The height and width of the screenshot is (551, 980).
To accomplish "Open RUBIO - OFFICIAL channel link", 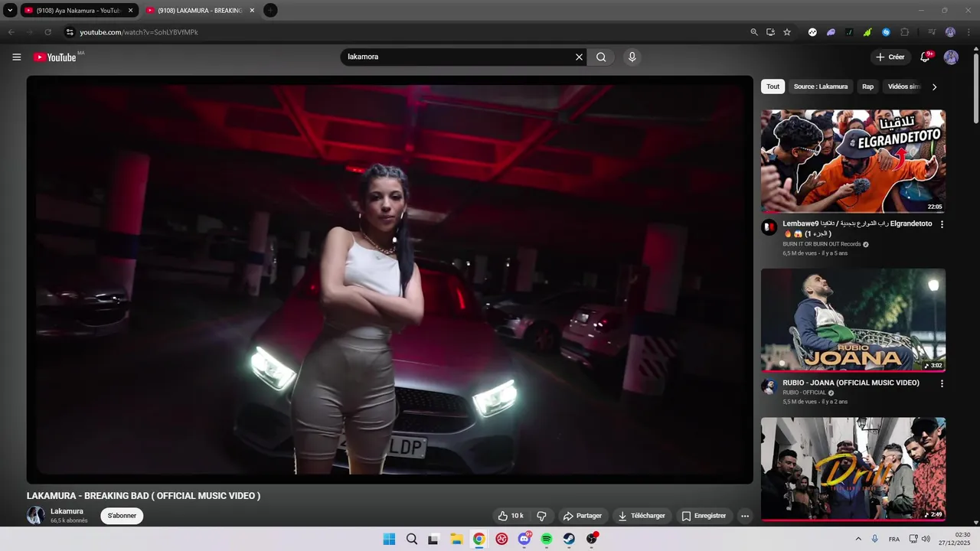I will pyautogui.click(x=804, y=393).
